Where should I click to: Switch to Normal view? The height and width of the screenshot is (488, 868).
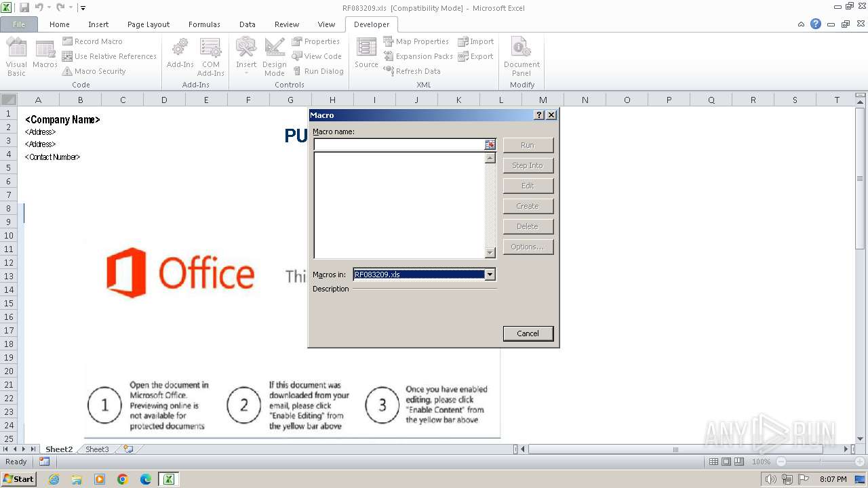click(x=713, y=462)
